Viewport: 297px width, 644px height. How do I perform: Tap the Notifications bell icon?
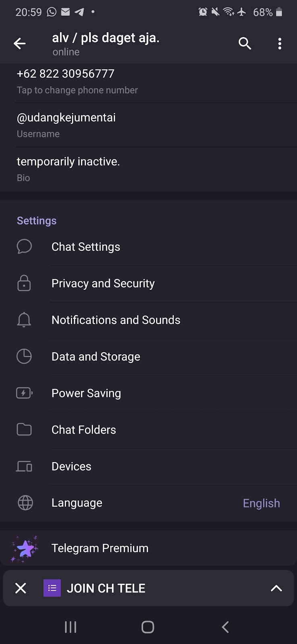(x=24, y=320)
